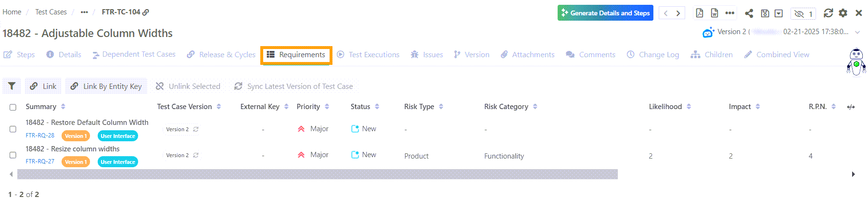
Task: Expand the Version 2 dropdown
Action: tap(857, 32)
